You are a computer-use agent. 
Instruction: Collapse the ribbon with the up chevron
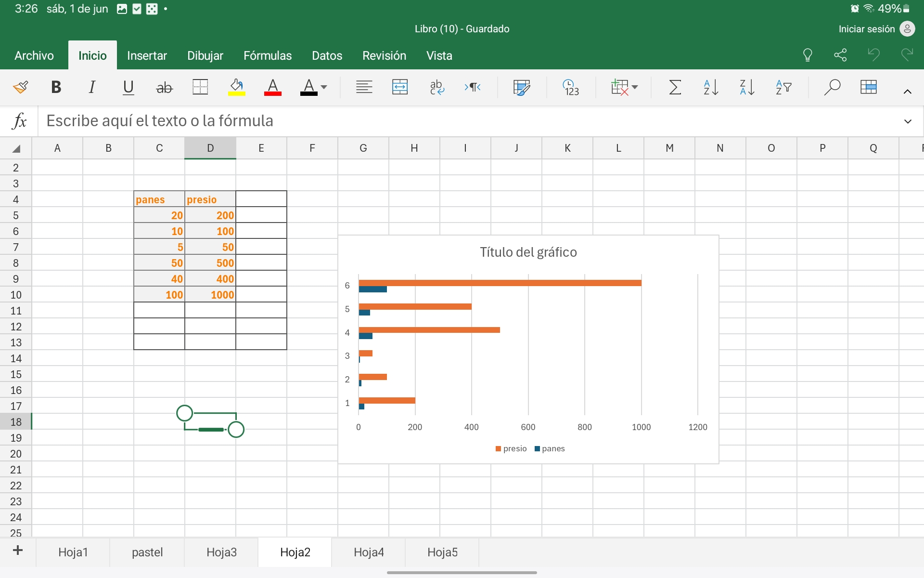908,92
